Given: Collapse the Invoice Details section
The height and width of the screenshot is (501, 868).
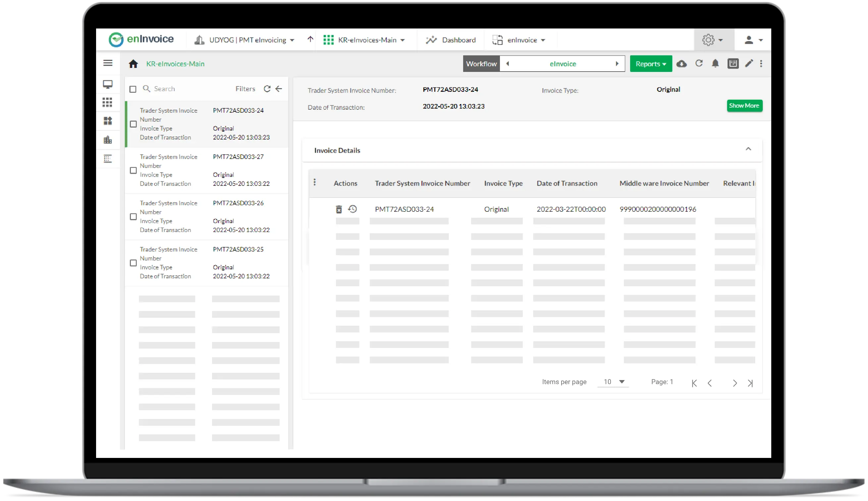Looking at the screenshot, I should [749, 149].
